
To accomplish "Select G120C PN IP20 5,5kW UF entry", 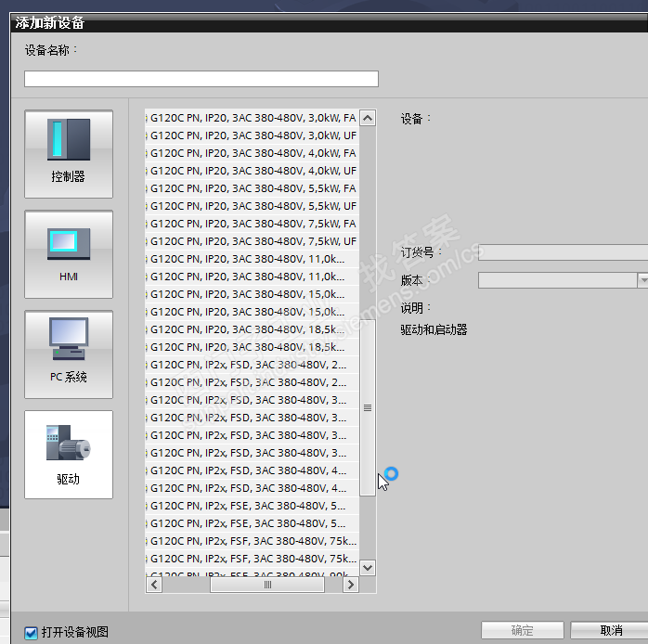I will pyautogui.click(x=253, y=206).
